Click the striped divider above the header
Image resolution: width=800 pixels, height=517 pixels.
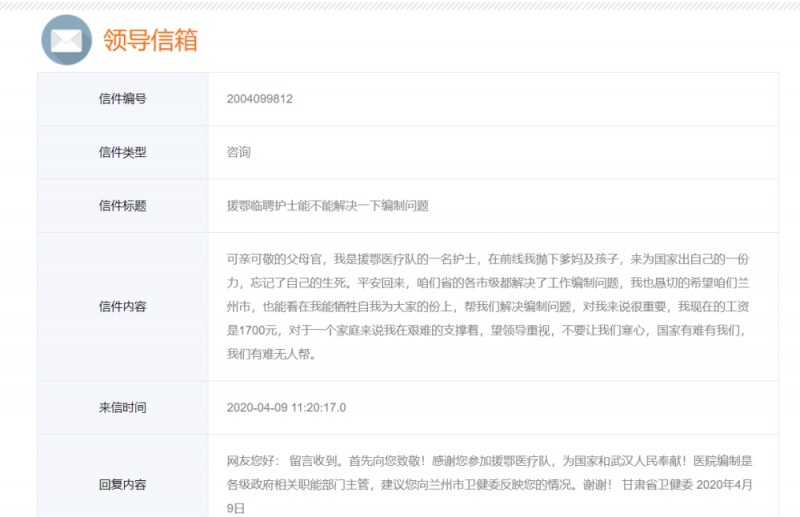[x=400, y=5]
